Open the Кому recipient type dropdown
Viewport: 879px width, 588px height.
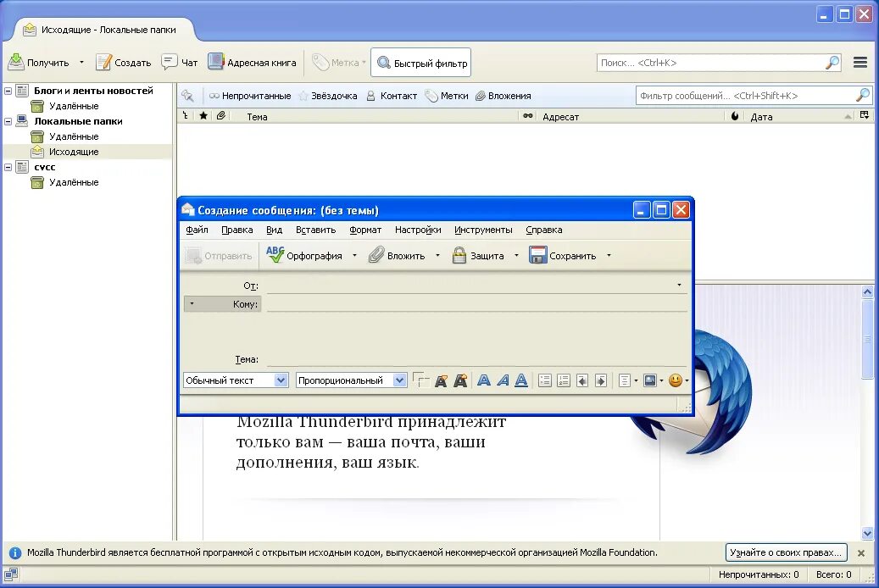(x=192, y=304)
